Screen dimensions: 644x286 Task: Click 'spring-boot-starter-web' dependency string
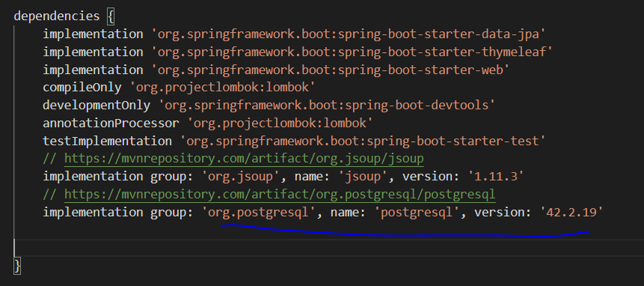click(x=330, y=70)
